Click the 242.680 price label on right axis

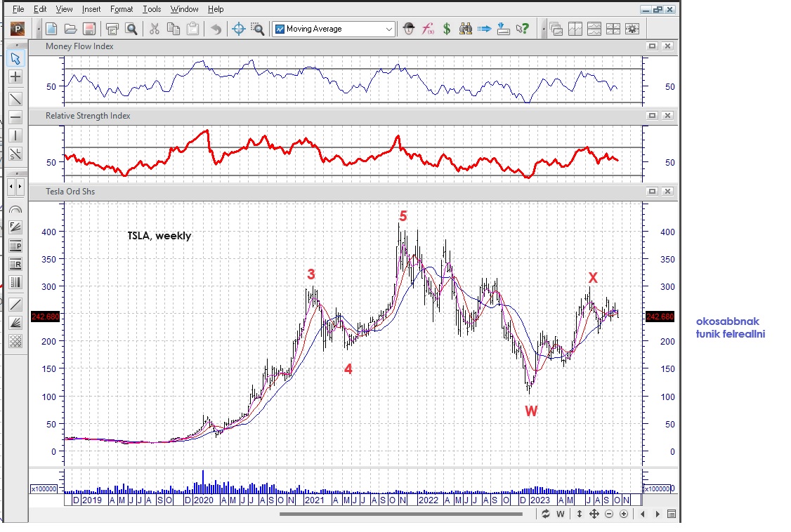659,317
